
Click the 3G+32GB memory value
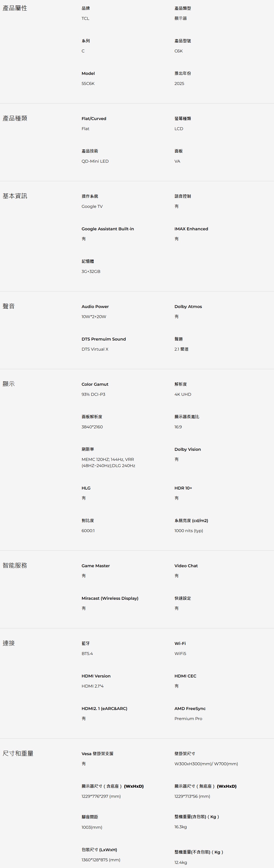coord(91,271)
